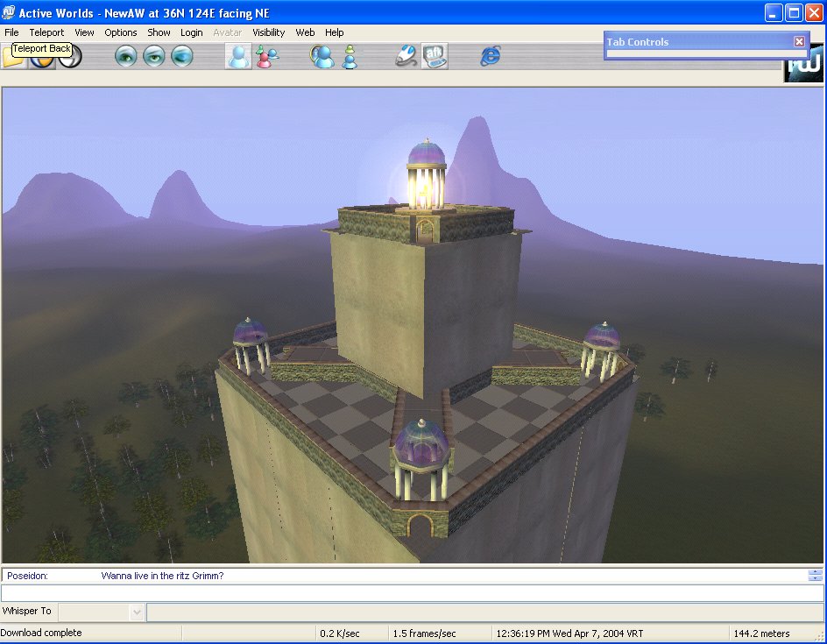The width and height of the screenshot is (827, 644).
Task: Toggle the single blue avatar icon
Action: coord(238,56)
